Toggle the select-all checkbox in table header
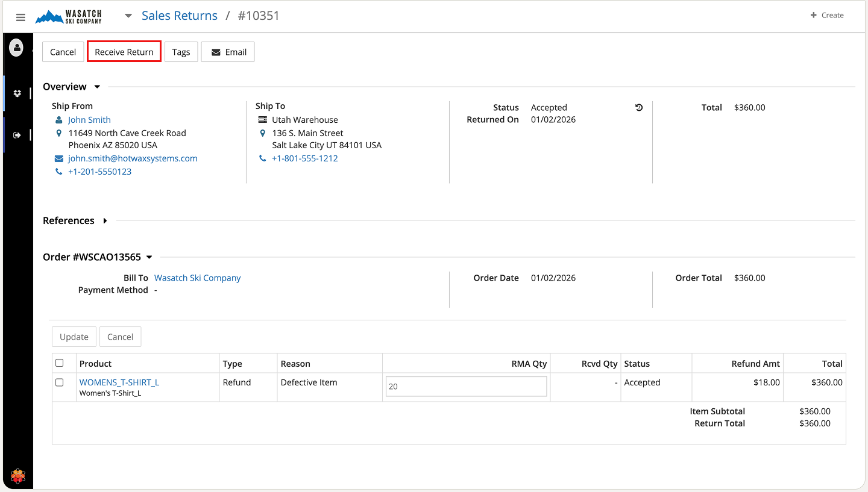Screen dimensions: 868x492 60,363
